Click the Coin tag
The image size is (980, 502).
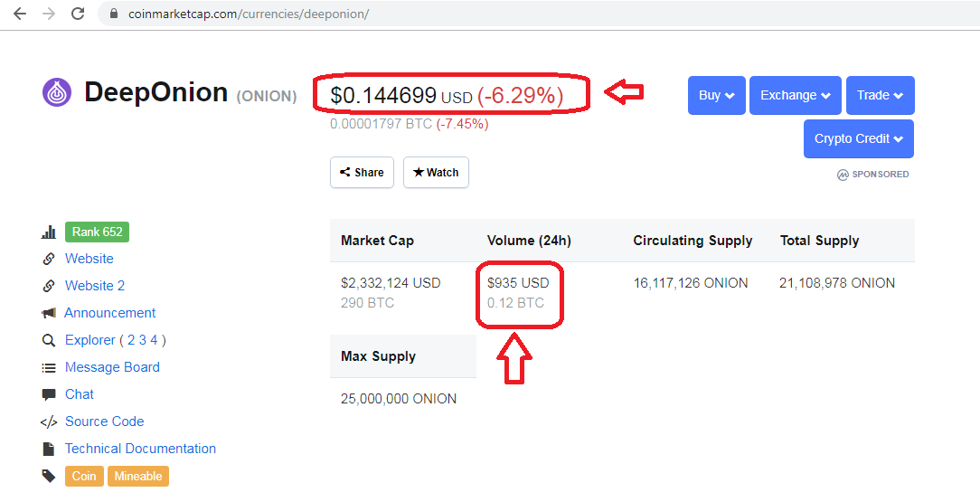pyautogui.click(x=84, y=477)
